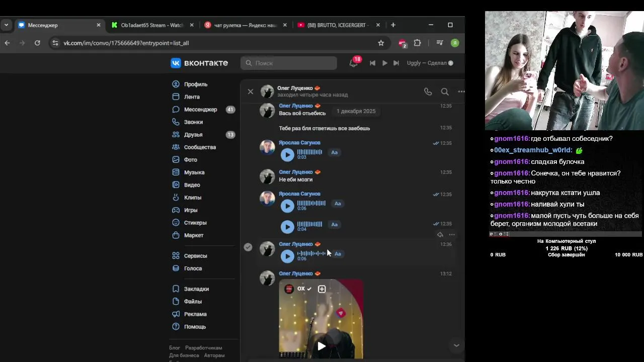Show transcript of Олег's 0:06 voice message

338,254
